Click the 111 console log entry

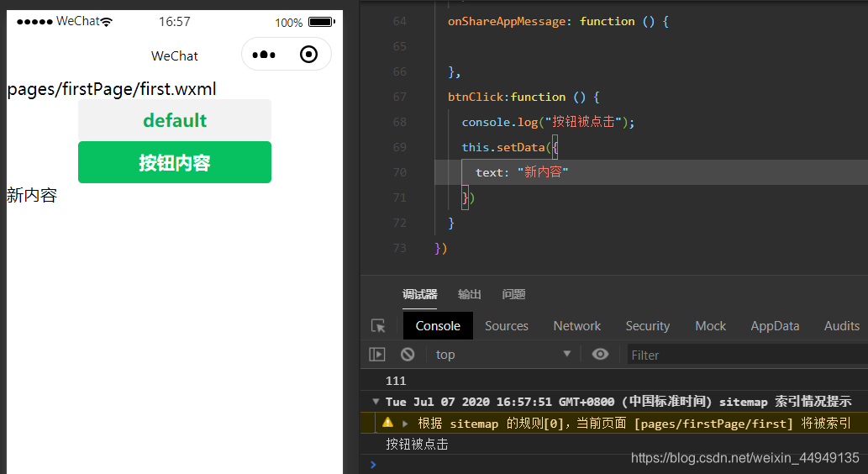tap(396, 381)
